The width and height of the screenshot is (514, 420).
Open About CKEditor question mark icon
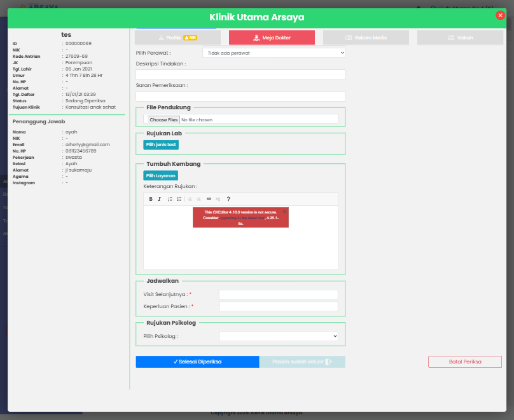tap(228, 199)
